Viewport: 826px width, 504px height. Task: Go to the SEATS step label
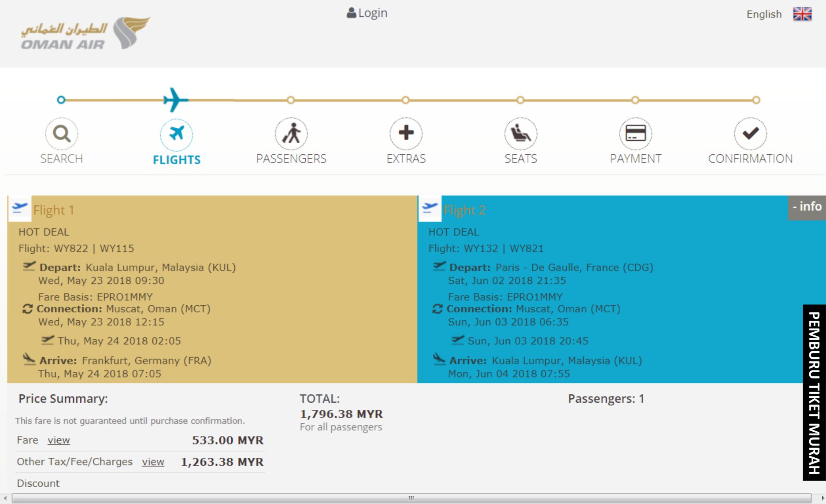pyautogui.click(x=521, y=159)
